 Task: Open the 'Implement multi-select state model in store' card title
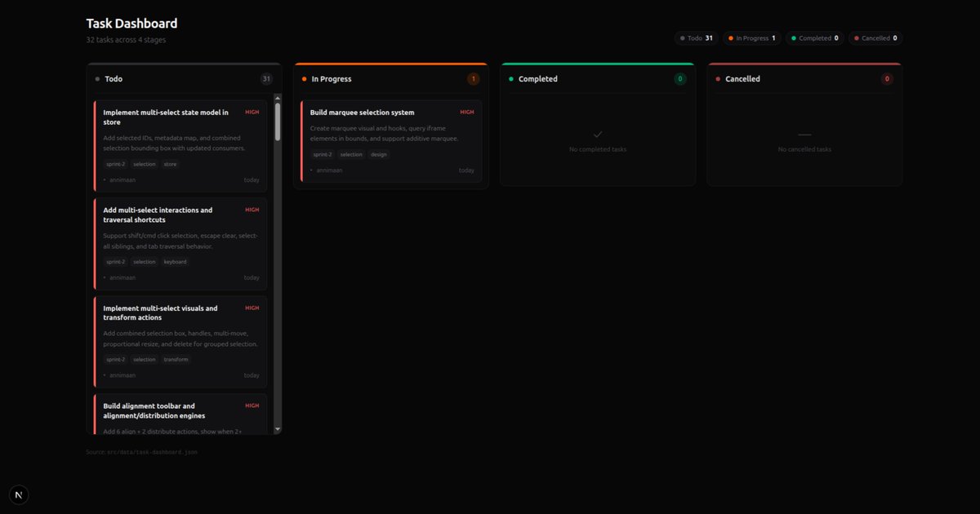[166, 117]
